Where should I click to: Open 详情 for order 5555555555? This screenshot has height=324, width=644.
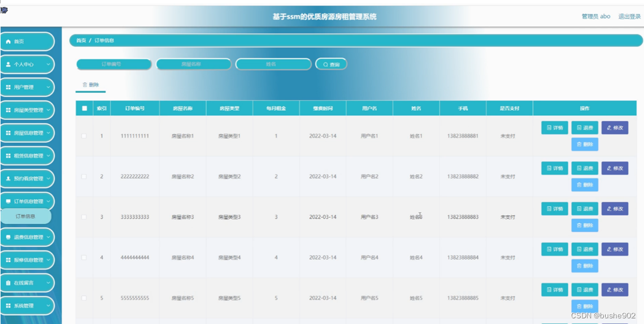[555, 290]
